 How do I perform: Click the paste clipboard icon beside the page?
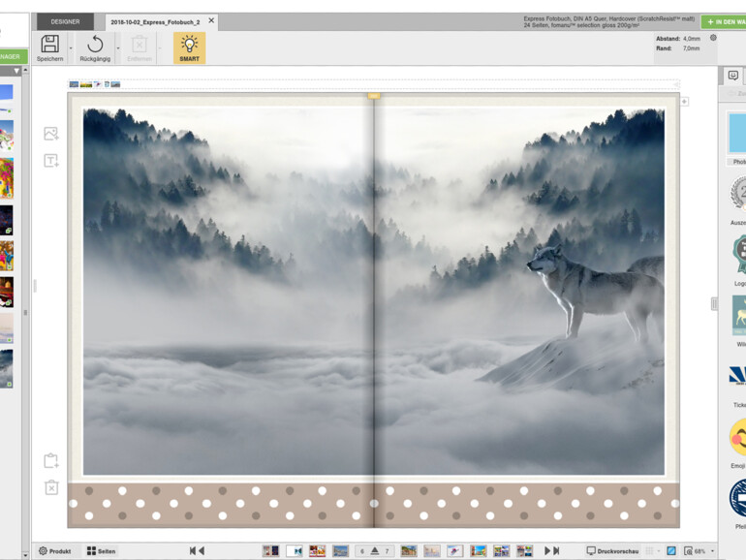51,460
